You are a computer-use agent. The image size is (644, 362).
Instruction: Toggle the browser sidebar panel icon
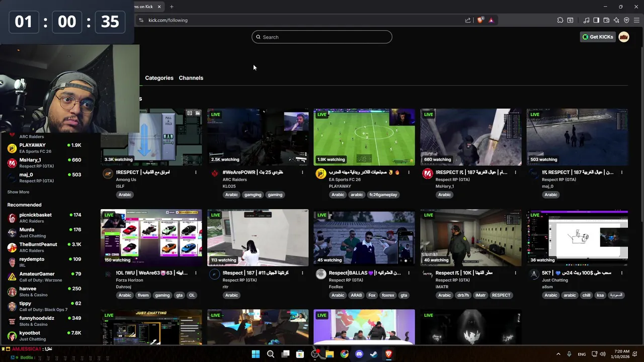click(x=596, y=20)
